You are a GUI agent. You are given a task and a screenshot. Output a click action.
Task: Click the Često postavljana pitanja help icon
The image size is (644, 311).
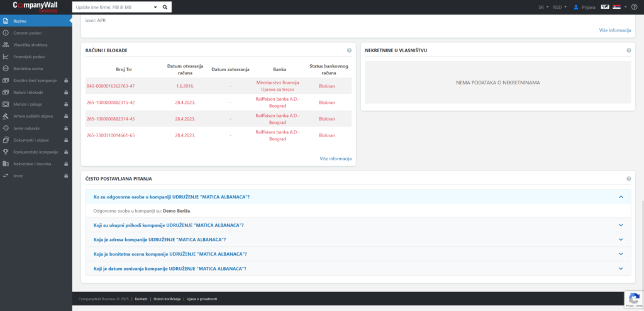coord(628,179)
